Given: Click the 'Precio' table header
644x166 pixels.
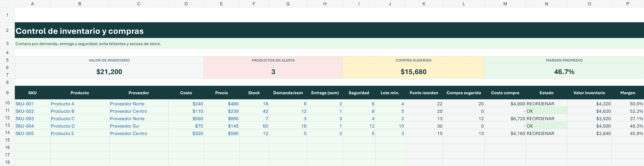Looking at the screenshot, I should pyautogui.click(x=222, y=93).
